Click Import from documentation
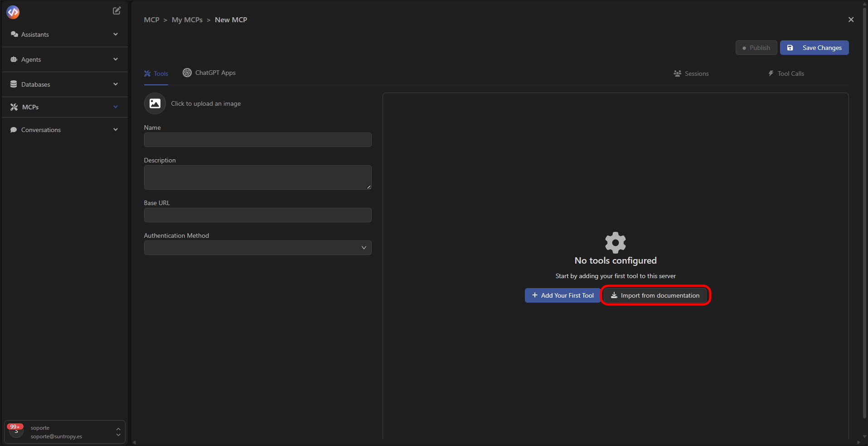This screenshot has width=868, height=446. tap(655, 295)
